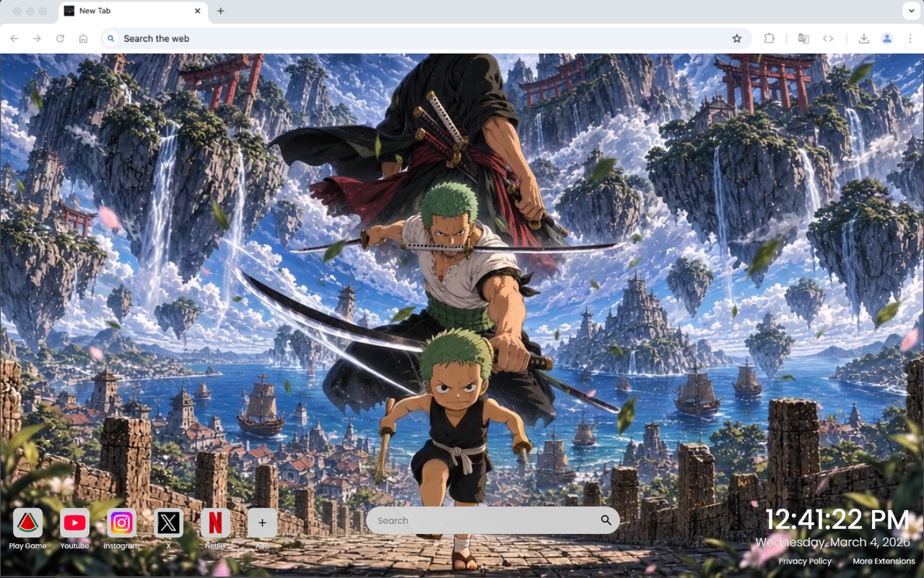The width and height of the screenshot is (924, 578).
Task: Click the code brackets extension icon
Action: pos(828,38)
